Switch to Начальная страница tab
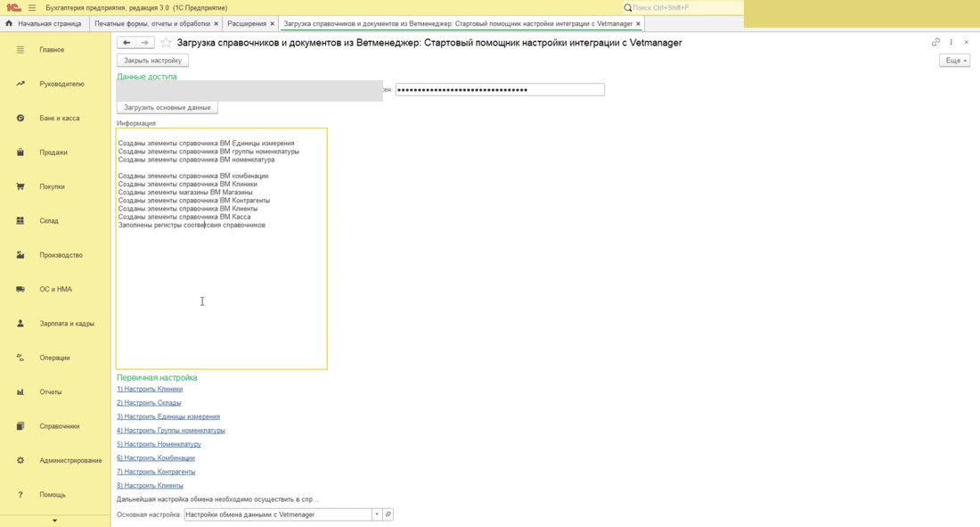 pyautogui.click(x=44, y=24)
